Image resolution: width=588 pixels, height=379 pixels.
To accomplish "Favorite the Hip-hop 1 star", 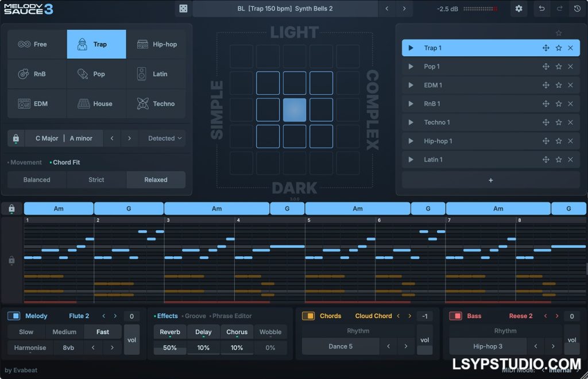I will pyautogui.click(x=559, y=141).
